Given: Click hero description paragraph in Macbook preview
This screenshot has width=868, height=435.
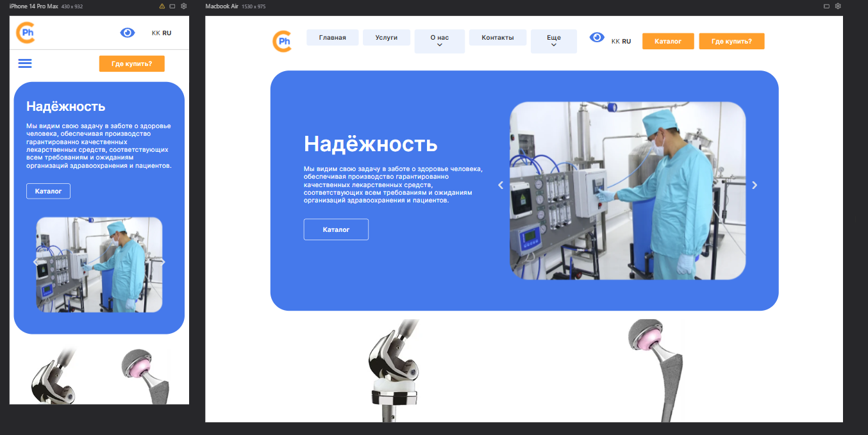Looking at the screenshot, I should (393, 185).
